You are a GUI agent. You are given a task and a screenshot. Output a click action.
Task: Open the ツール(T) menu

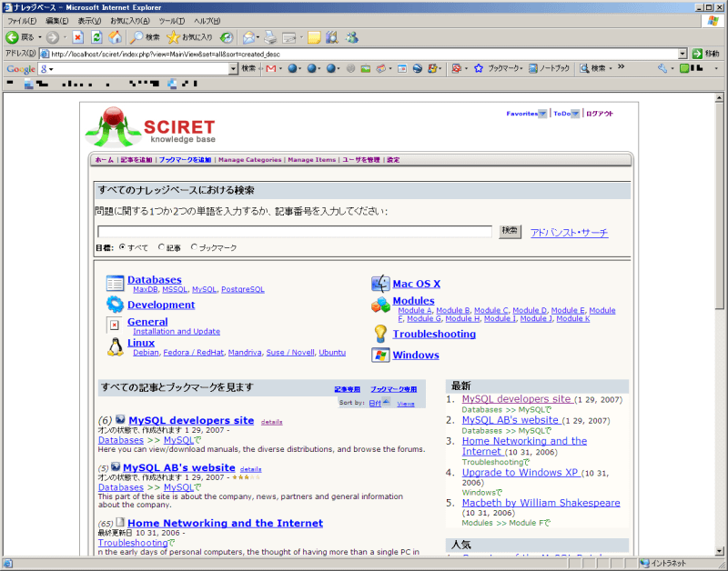coord(171,21)
